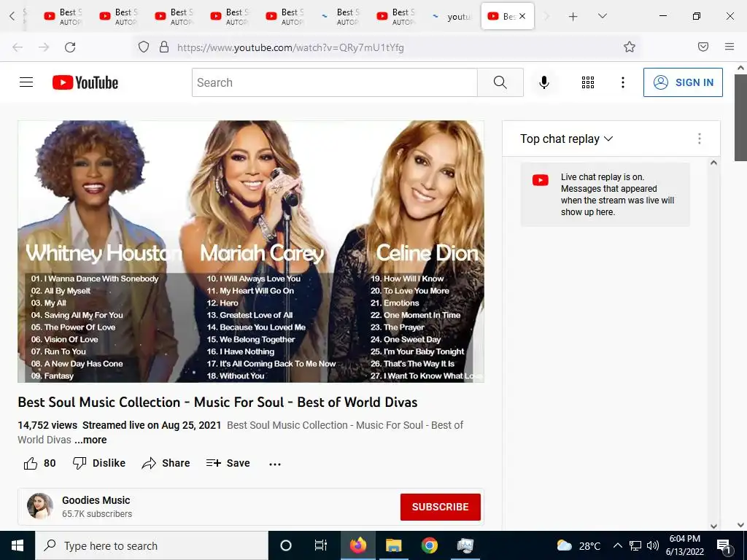
Task: Save the page to Pocket
Action: point(703,47)
